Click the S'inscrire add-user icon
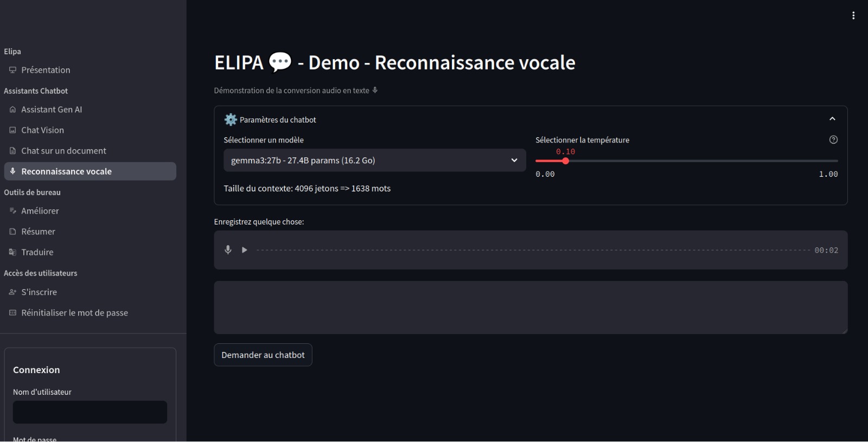The height and width of the screenshot is (442, 868). 12,292
